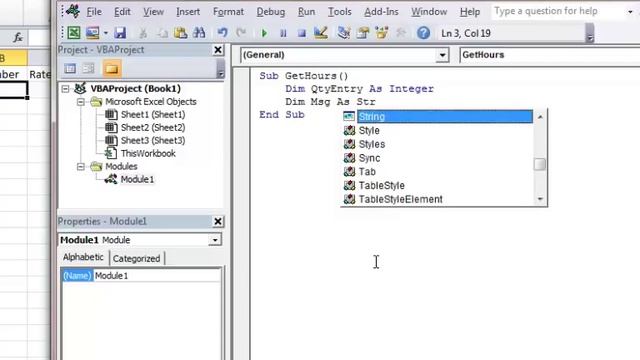Choose Styles from the autocomplete list

click(371, 144)
